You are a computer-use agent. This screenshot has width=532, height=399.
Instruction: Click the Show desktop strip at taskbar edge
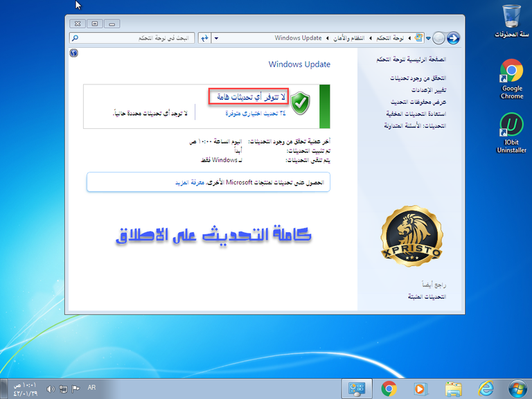3,389
